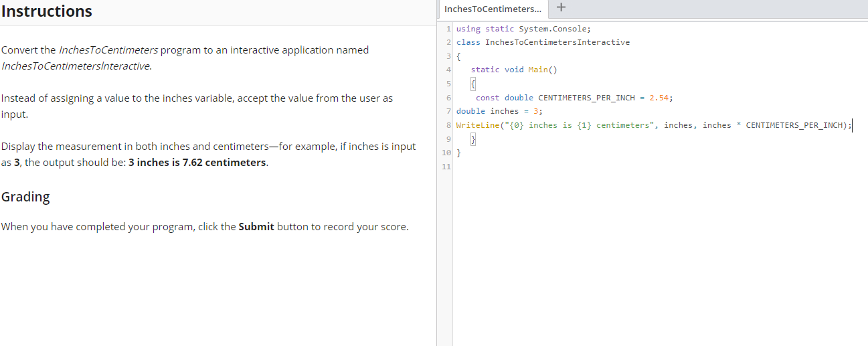Click the 2.54 numeric value in code
This screenshot has height=346, width=868.
(659, 98)
